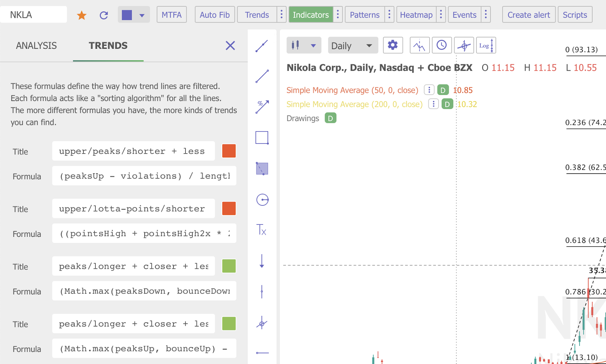Open Trends options three-dot menu
This screenshot has width=606, height=364.
pos(281,15)
